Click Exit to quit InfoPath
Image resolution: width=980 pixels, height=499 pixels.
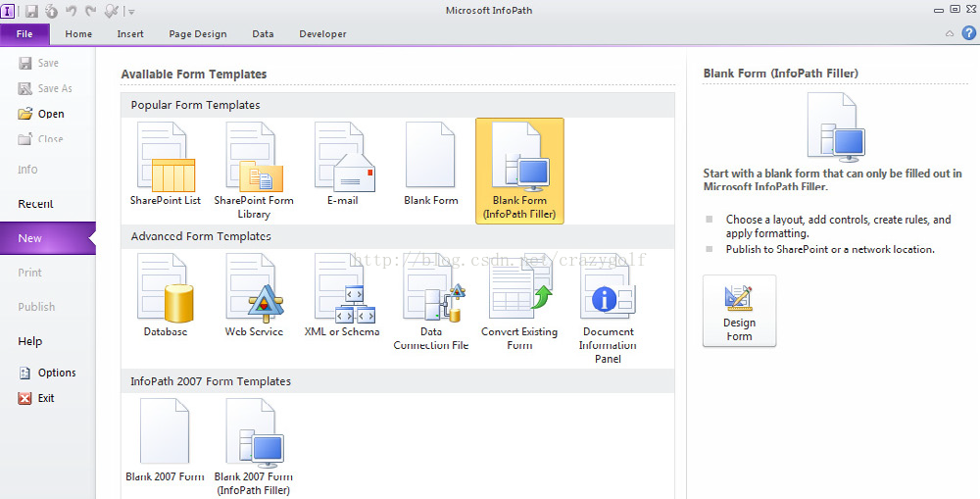click(x=36, y=398)
